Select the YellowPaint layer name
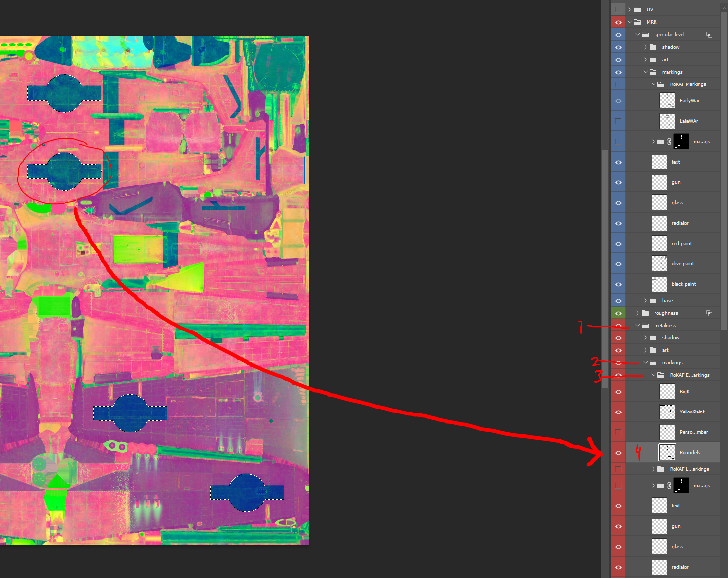728x578 pixels. click(692, 412)
